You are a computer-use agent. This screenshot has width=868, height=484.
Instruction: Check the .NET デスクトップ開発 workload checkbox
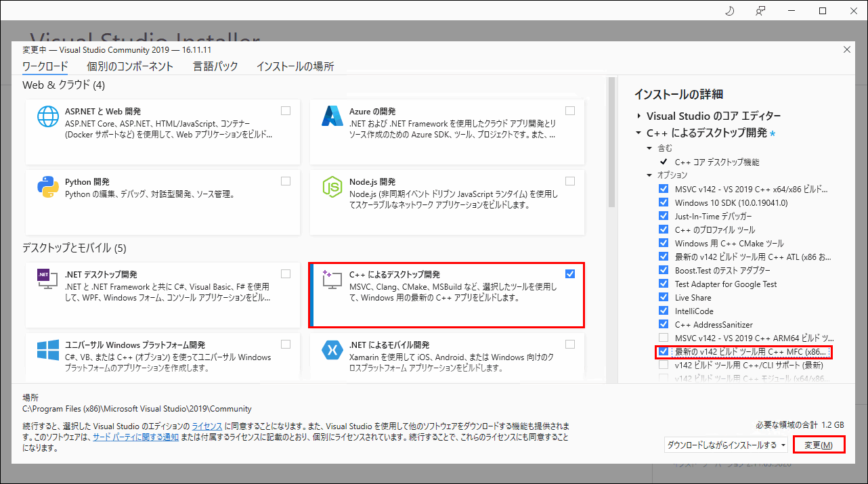pyautogui.click(x=286, y=273)
